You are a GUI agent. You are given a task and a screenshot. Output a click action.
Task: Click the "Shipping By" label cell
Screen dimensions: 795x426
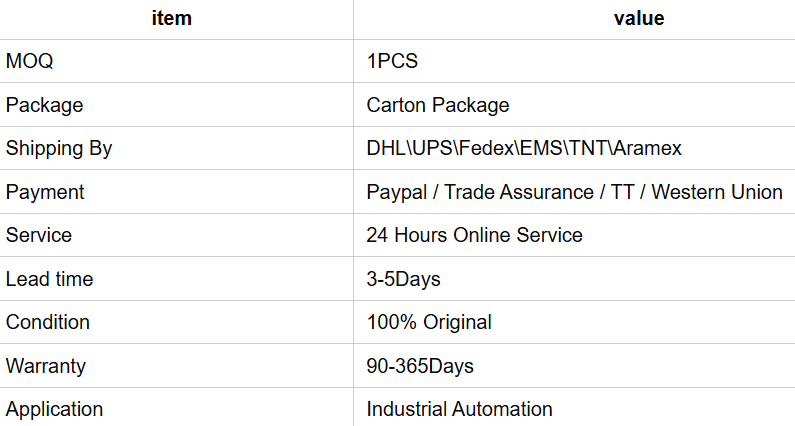click(59, 148)
